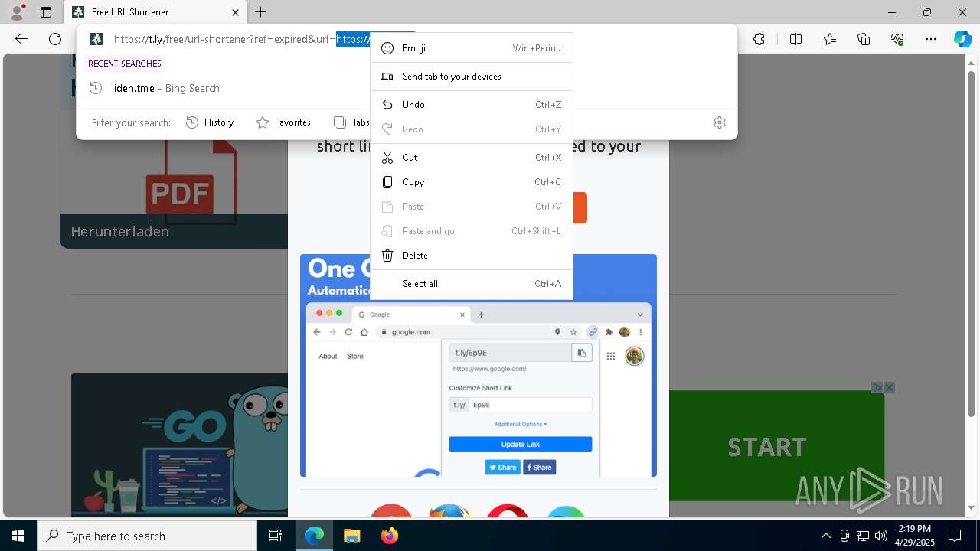Choose Delete in context menu
980x551 pixels.
(x=472, y=256)
